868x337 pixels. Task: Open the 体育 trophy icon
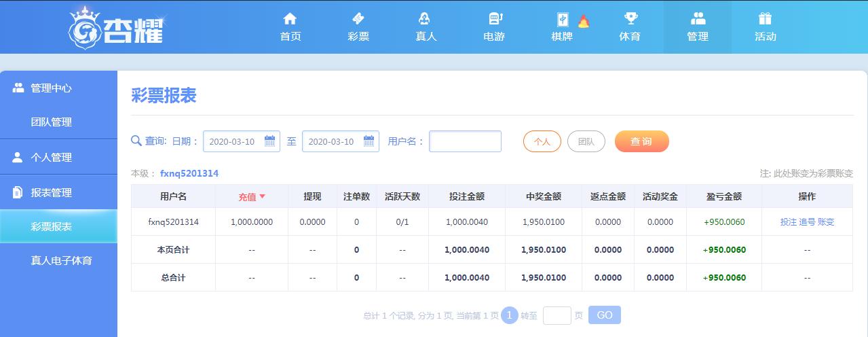[x=630, y=18]
